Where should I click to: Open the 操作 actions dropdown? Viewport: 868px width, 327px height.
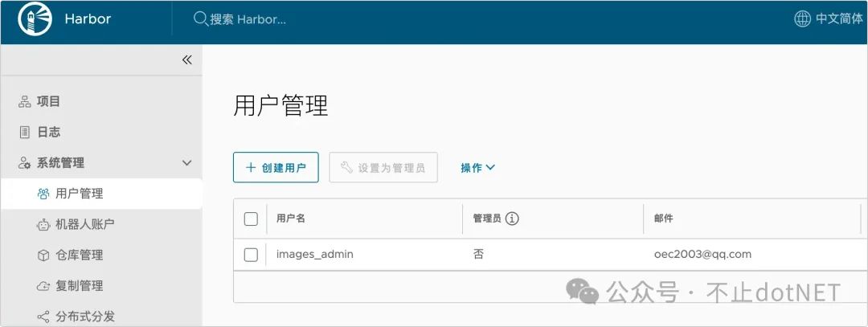coord(477,167)
